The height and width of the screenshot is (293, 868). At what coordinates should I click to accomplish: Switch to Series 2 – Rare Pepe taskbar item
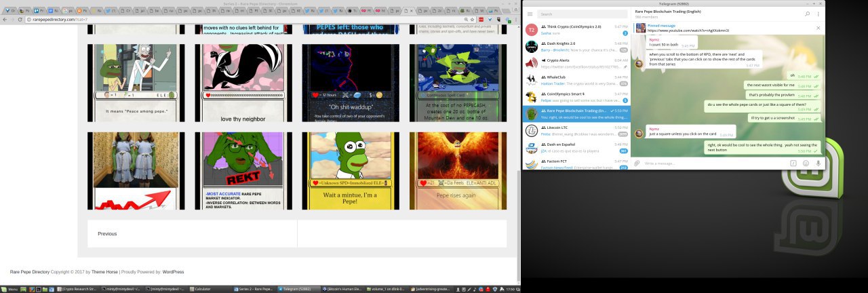click(255, 289)
